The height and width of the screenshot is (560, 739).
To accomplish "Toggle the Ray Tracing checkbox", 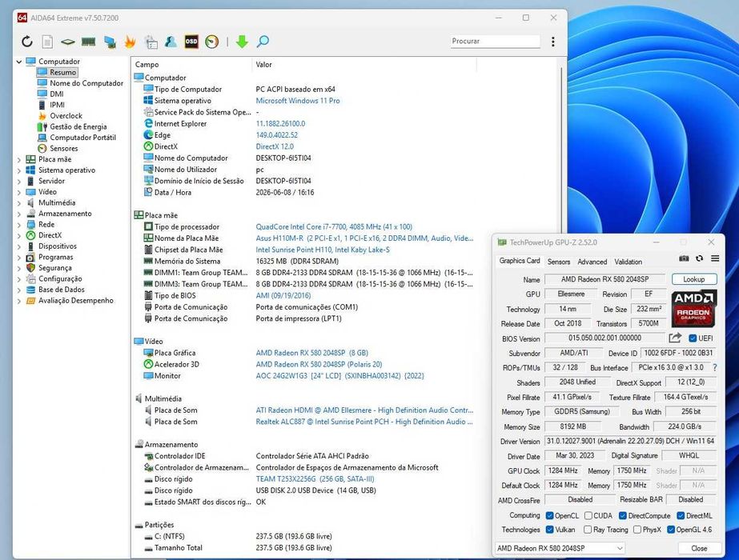I will coord(588,530).
